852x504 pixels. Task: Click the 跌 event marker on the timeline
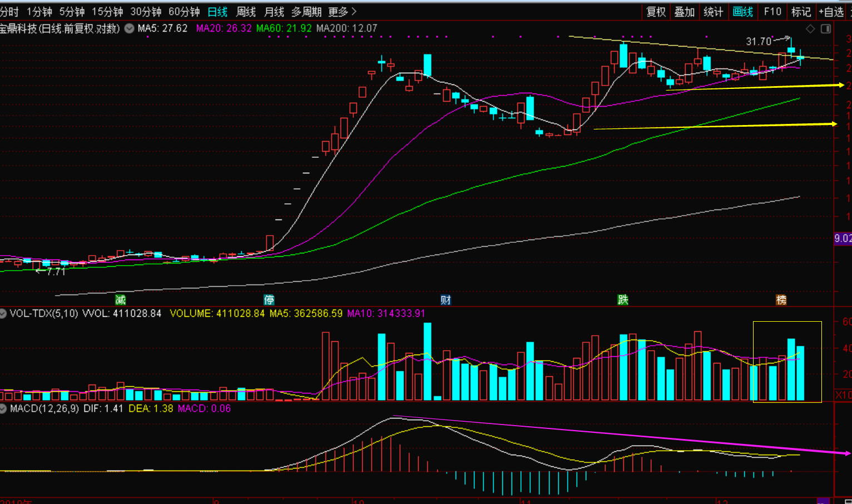click(x=623, y=300)
